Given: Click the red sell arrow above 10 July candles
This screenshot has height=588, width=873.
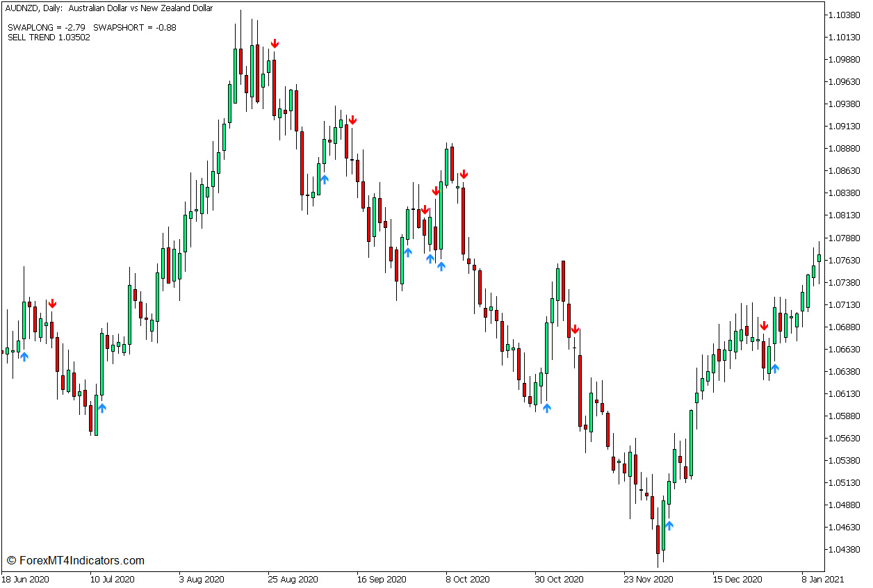Looking at the screenshot, I should pos(54,302).
